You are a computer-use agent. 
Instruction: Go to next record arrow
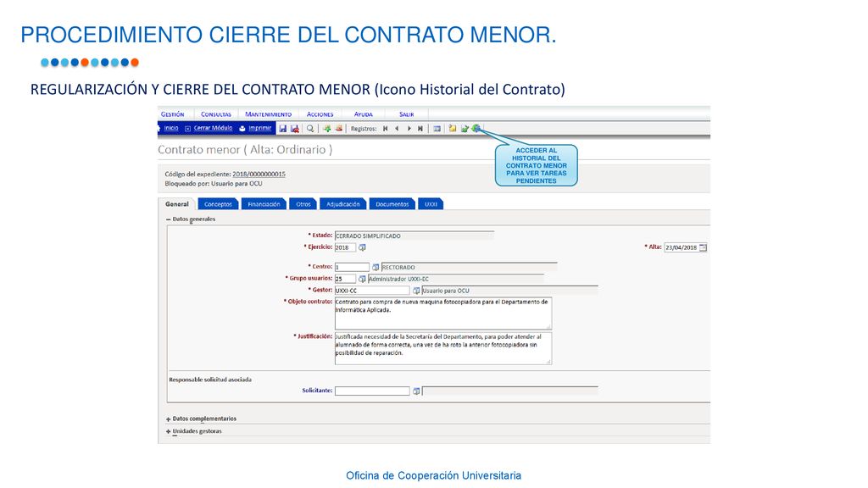pos(409,129)
